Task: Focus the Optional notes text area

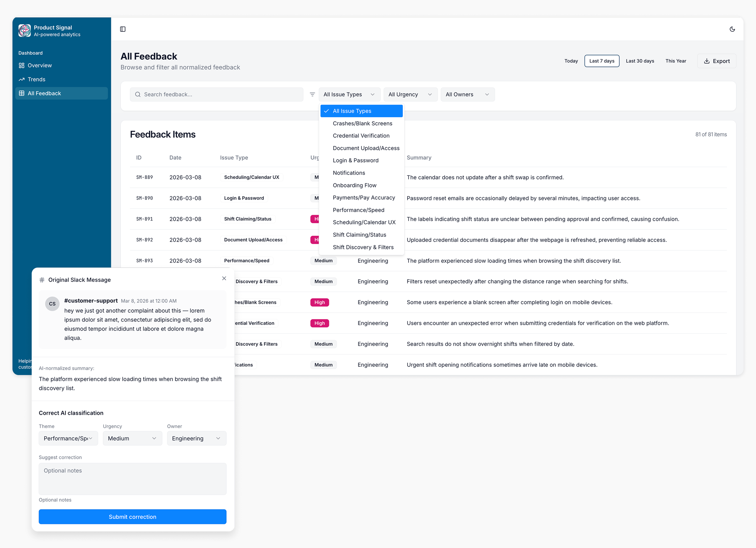Action: [132, 479]
